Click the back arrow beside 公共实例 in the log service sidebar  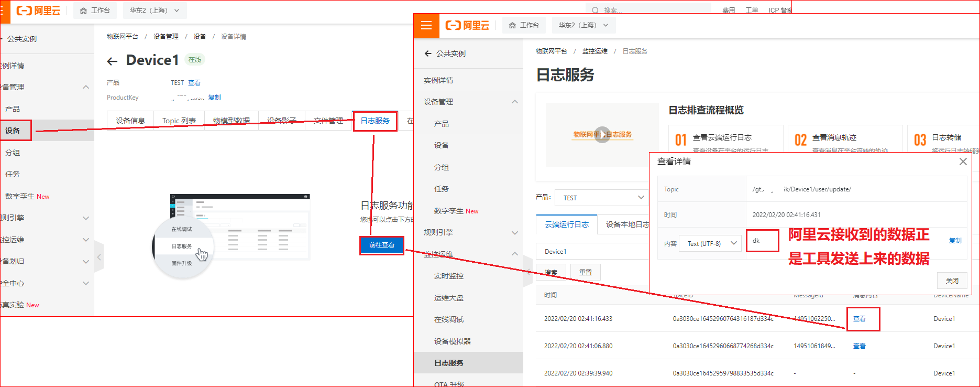(x=428, y=53)
